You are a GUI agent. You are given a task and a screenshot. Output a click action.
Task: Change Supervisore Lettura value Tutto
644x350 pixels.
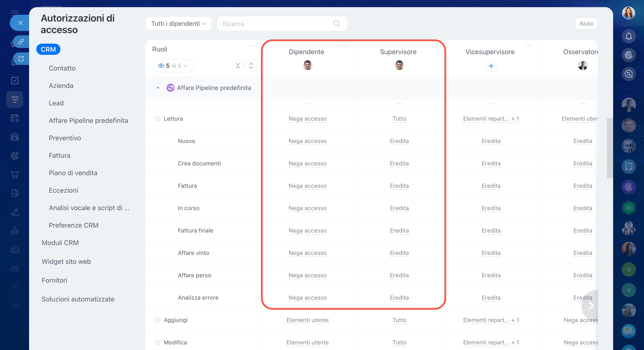point(399,119)
